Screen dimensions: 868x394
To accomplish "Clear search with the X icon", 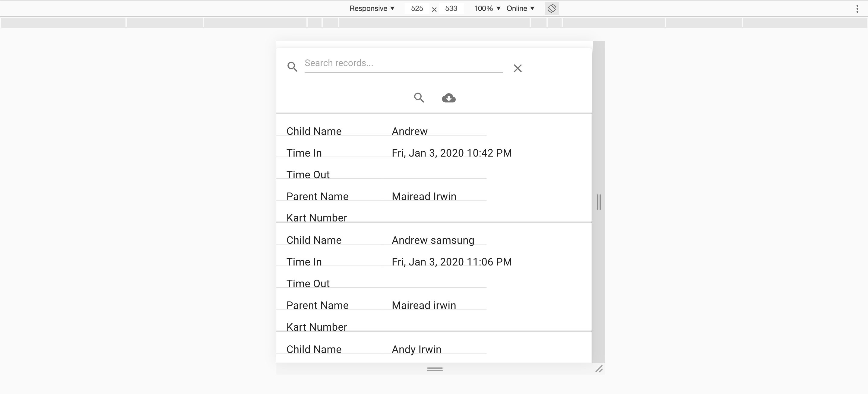I will tap(518, 68).
